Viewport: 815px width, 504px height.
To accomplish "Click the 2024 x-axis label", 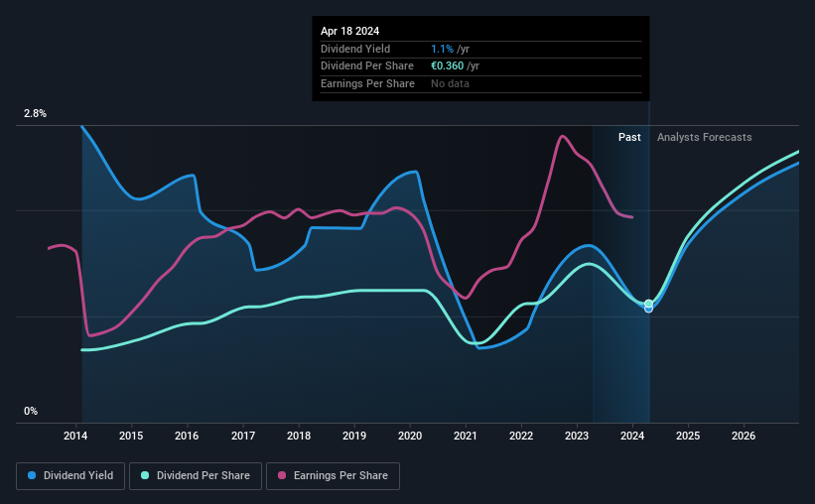I will click(632, 436).
